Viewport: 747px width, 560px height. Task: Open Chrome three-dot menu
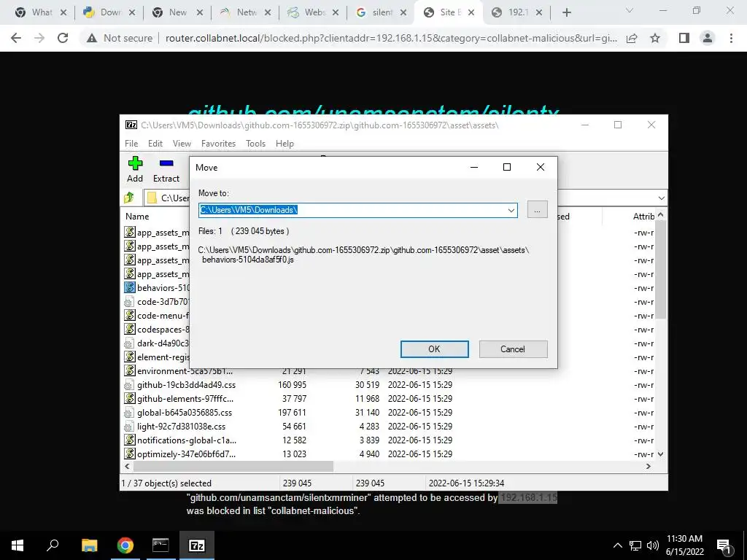pyautogui.click(x=731, y=38)
